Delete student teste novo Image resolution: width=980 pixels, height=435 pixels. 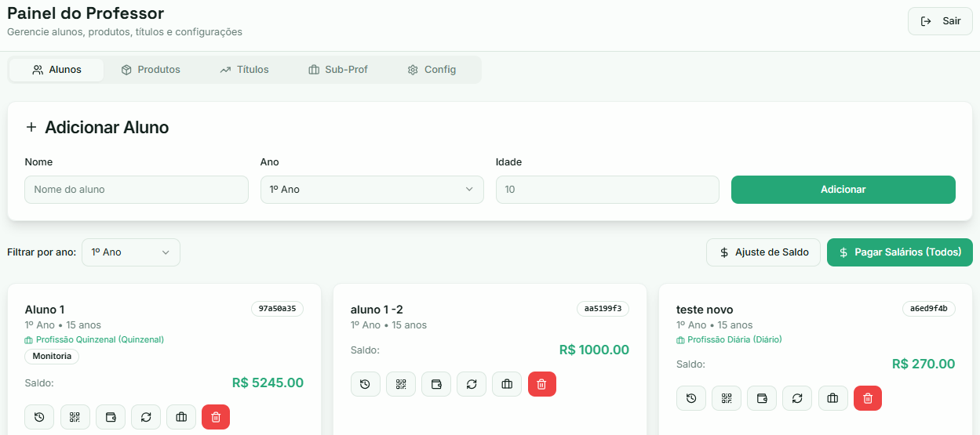868,398
